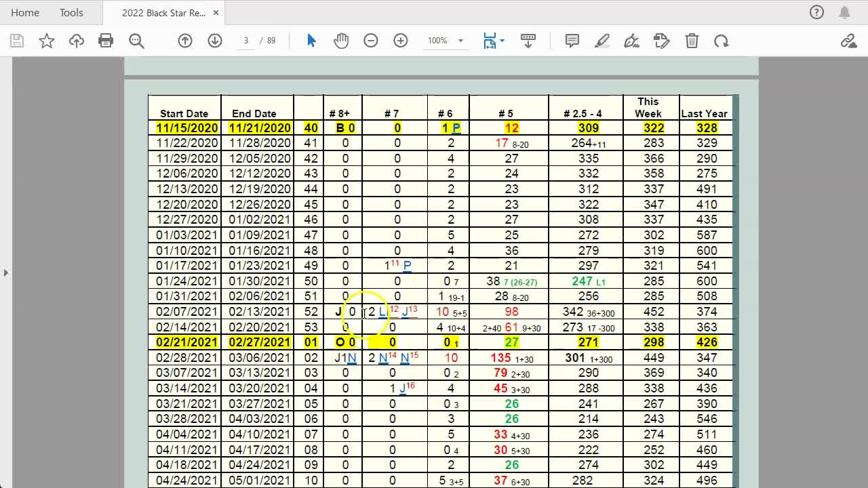868x488 pixels.
Task: Go to previous page with up arrow
Action: pyautogui.click(x=184, y=41)
